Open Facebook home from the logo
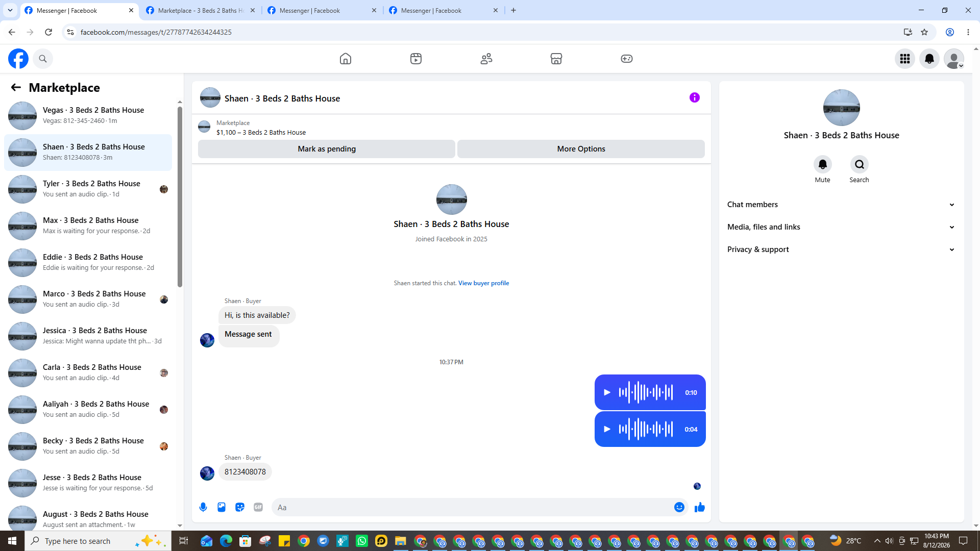Viewport: 980px width, 551px height. tap(18, 59)
